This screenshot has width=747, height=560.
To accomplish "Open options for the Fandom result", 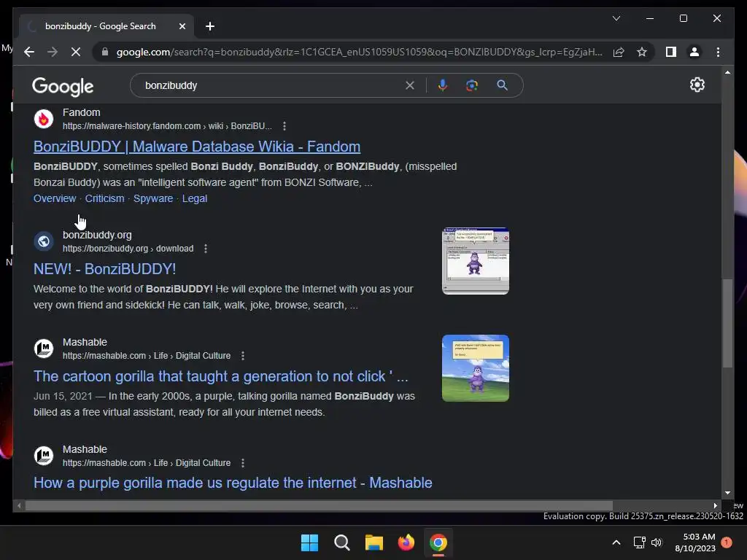I will click(x=285, y=126).
